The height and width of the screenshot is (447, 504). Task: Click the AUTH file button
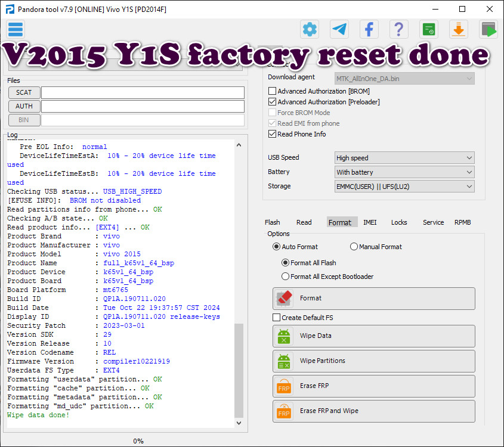point(24,106)
